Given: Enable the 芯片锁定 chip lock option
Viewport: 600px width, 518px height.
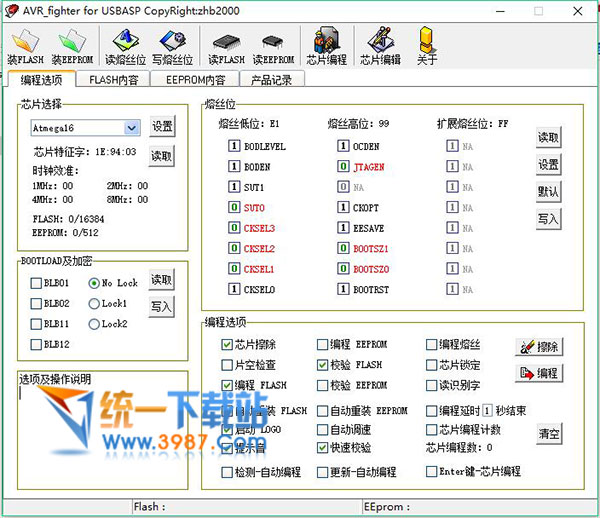Looking at the screenshot, I should (x=432, y=365).
